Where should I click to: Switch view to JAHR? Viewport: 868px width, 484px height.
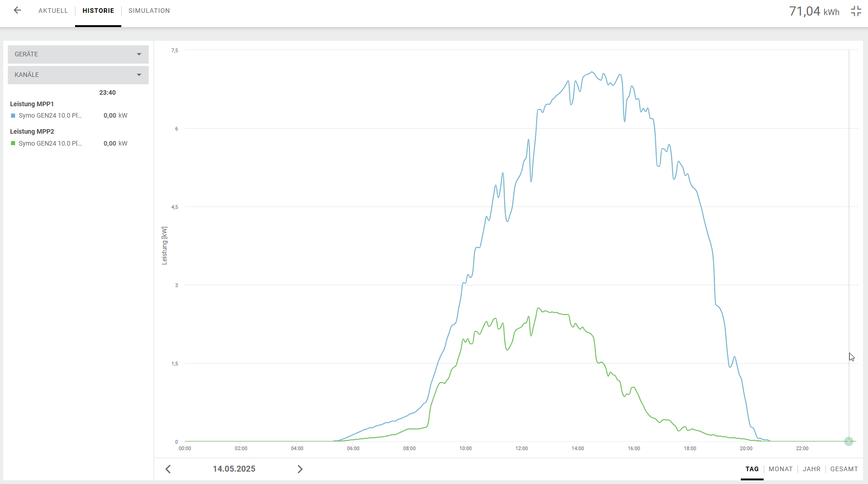[x=811, y=469]
